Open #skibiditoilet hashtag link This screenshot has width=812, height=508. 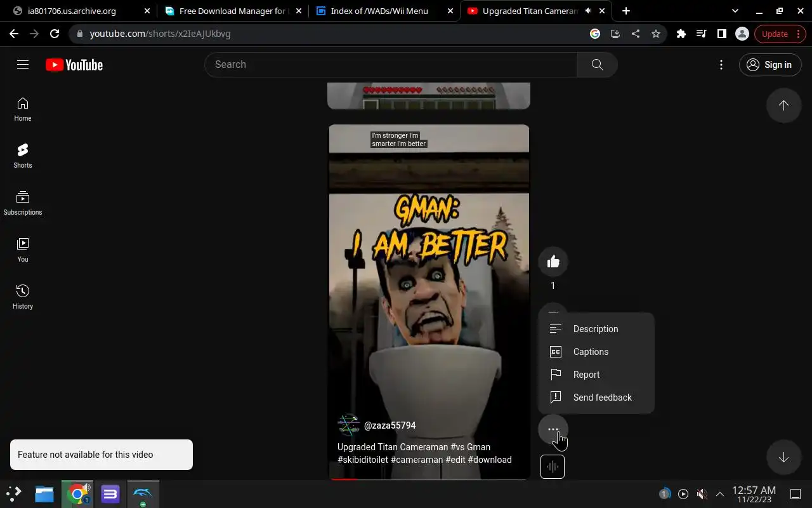point(363,460)
